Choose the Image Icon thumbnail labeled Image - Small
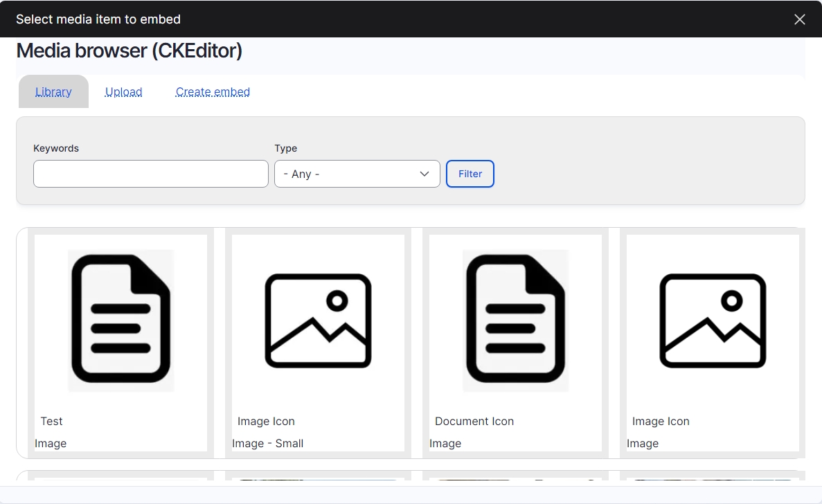 pos(319,320)
